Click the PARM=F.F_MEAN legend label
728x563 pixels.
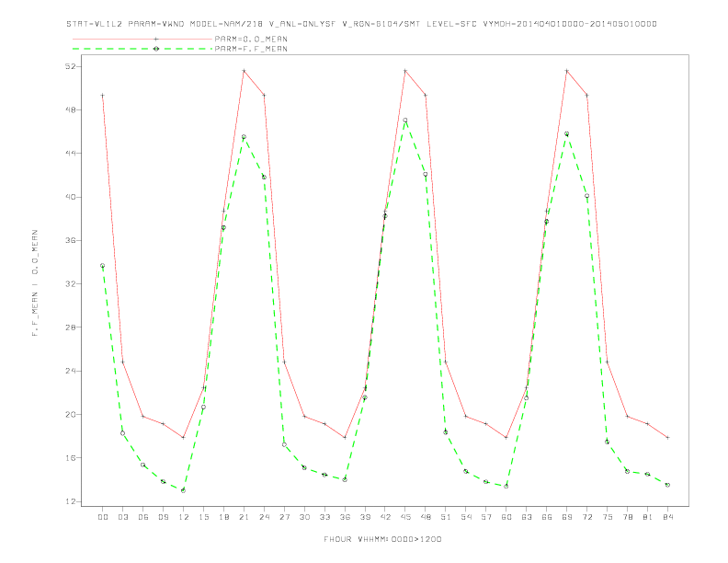251,49
